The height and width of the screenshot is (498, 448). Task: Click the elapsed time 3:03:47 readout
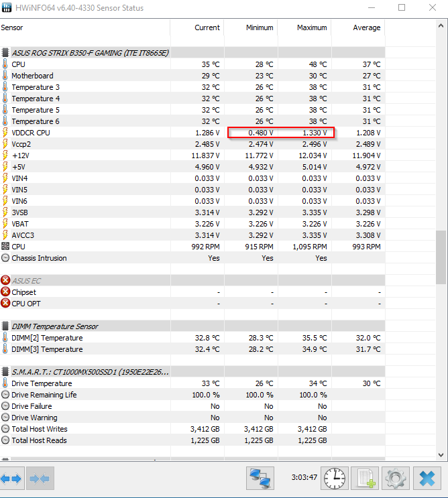pos(304,477)
